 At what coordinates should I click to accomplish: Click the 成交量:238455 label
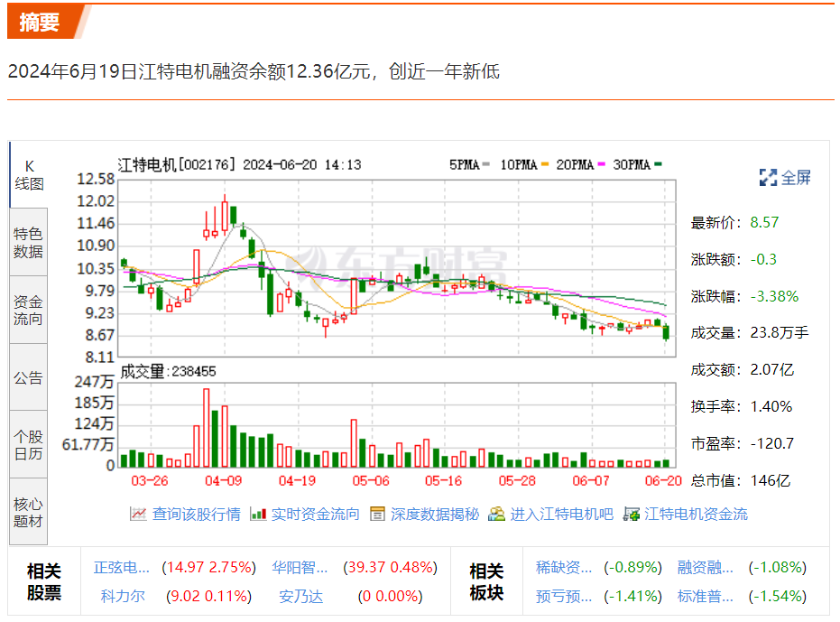[168, 371]
